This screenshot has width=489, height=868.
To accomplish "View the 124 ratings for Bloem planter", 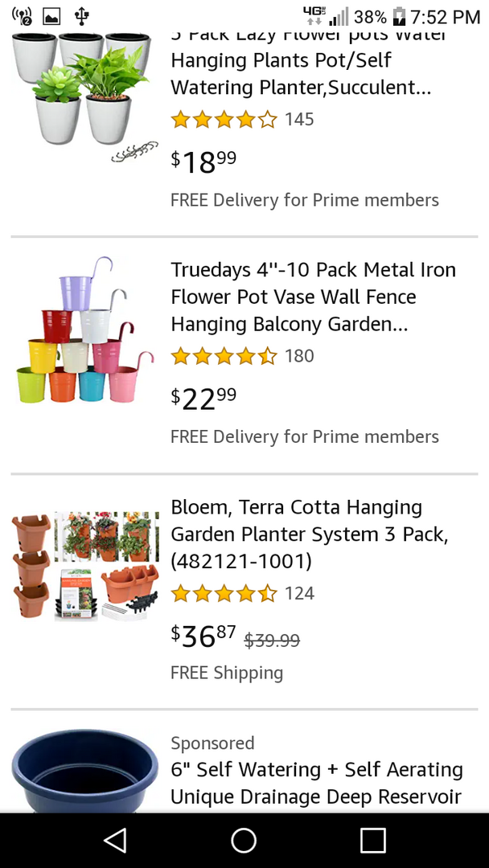I will [x=299, y=593].
